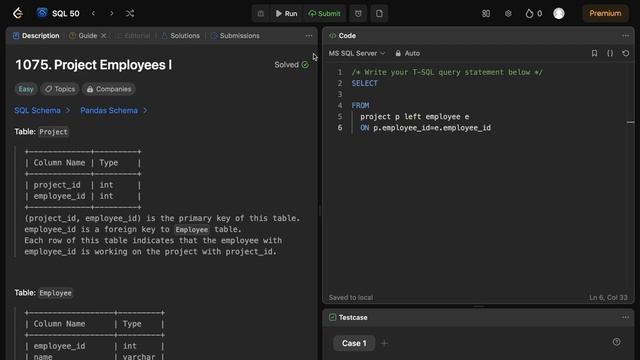
Task: Click the Code panel header tab
Action: click(x=342, y=36)
